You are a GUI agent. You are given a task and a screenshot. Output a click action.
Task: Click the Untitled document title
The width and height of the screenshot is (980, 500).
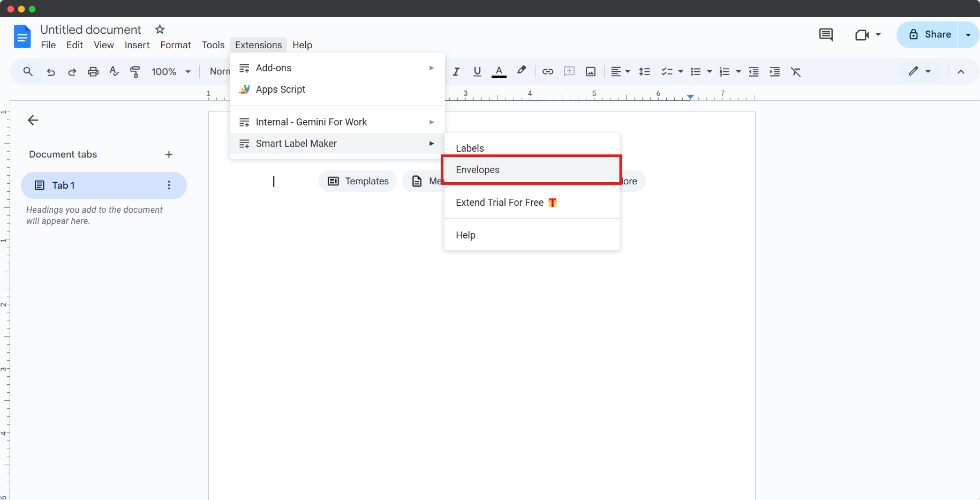pyautogui.click(x=91, y=29)
